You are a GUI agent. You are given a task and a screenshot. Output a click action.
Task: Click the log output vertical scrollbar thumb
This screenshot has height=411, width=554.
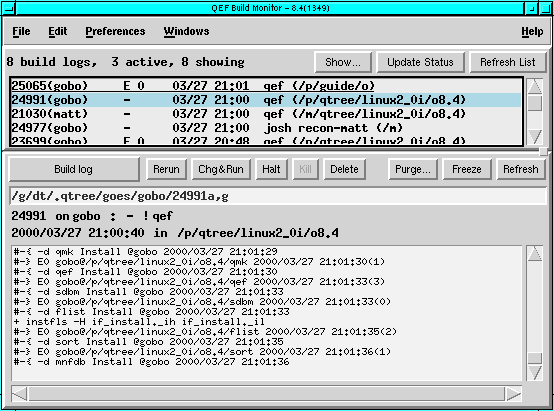pos(535,358)
